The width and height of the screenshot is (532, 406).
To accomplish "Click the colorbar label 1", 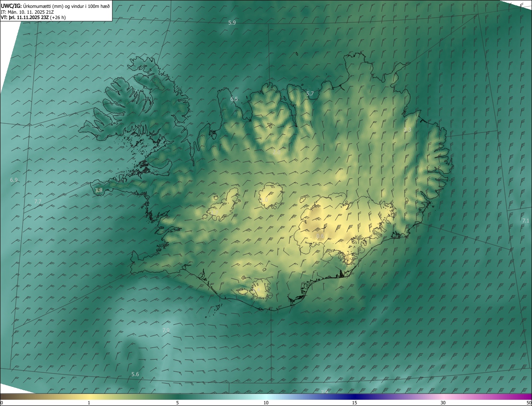I will [x=89, y=403].
